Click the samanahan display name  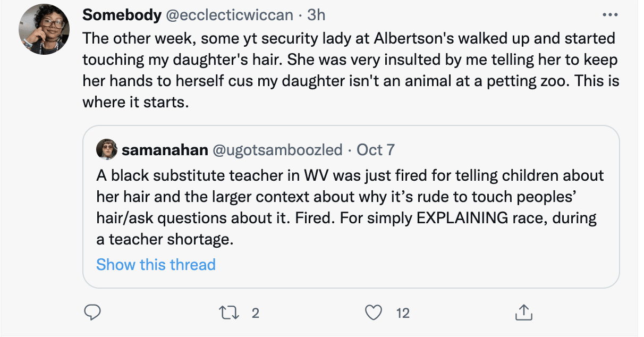point(165,150)
